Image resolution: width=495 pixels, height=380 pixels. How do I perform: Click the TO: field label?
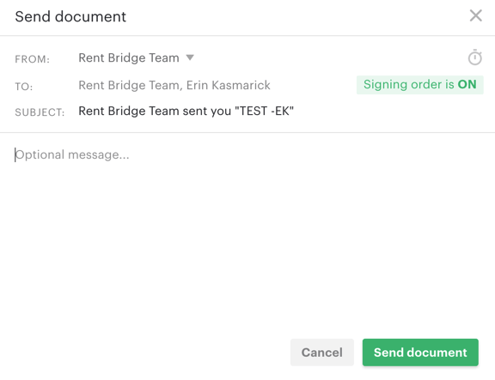(x=24, y=87)
